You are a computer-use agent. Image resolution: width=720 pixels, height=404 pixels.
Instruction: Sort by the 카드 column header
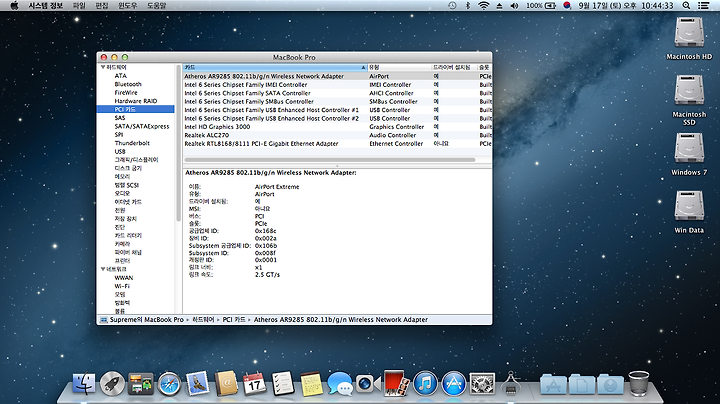(x=275, y=67)
